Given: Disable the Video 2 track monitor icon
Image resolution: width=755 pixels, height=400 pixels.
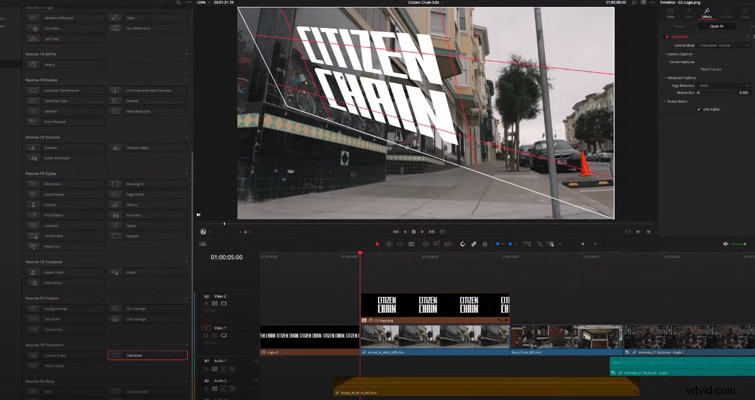Looking at the screenshot, I should (224, 304).
